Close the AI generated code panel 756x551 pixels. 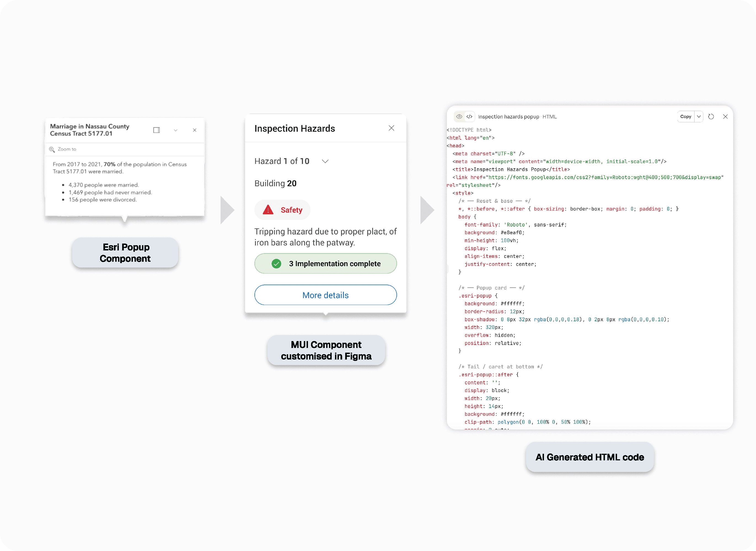coord(725,117)
